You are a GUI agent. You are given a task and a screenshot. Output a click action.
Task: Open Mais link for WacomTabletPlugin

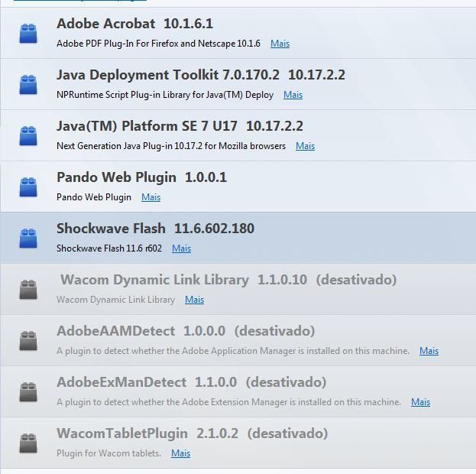pyautogui.click(x=180, y=453)
